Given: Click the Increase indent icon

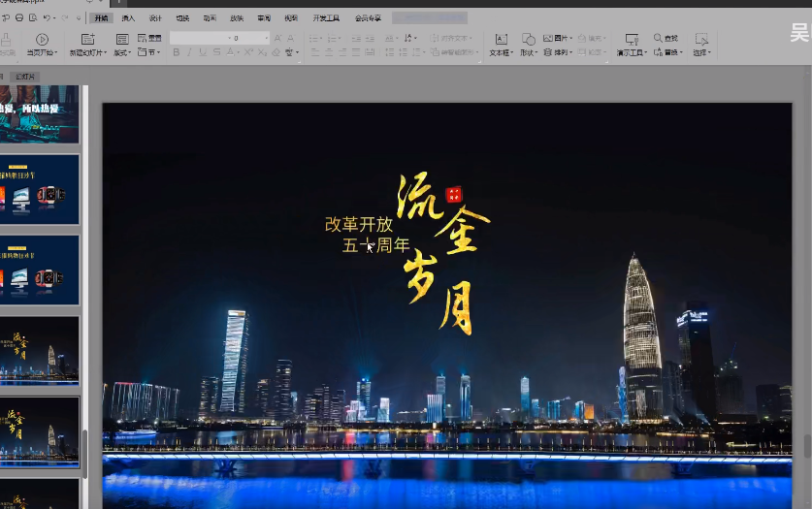Looking at the screenshot, I should [370, 38].
